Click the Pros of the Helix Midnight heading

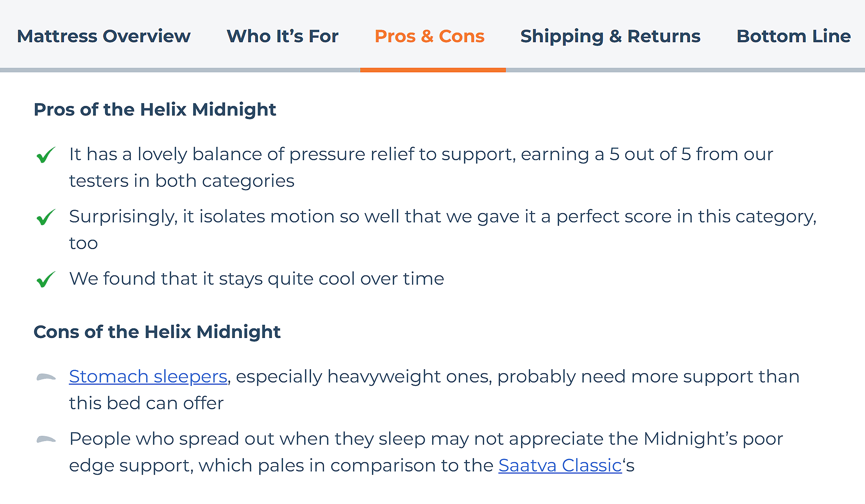point(155,110)
